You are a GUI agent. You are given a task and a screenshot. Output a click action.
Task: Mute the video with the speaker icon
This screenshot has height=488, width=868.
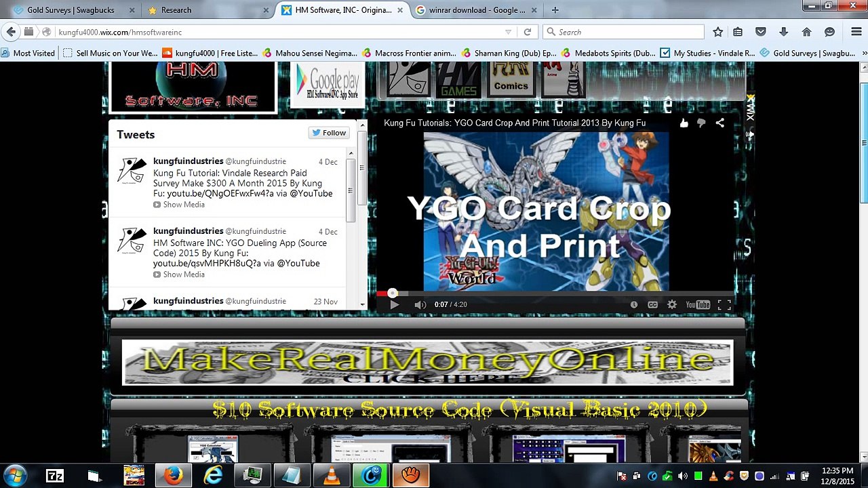pyautogui.click(x=420, y=305)
